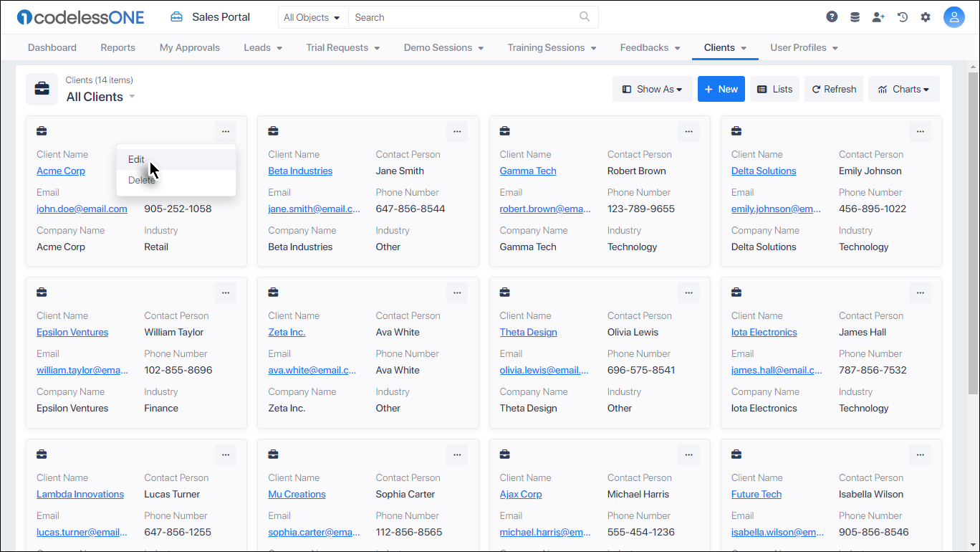This screenshot has height=552, width=980.
Task: Click the database icon in the top bar
Action: point(855,16)
